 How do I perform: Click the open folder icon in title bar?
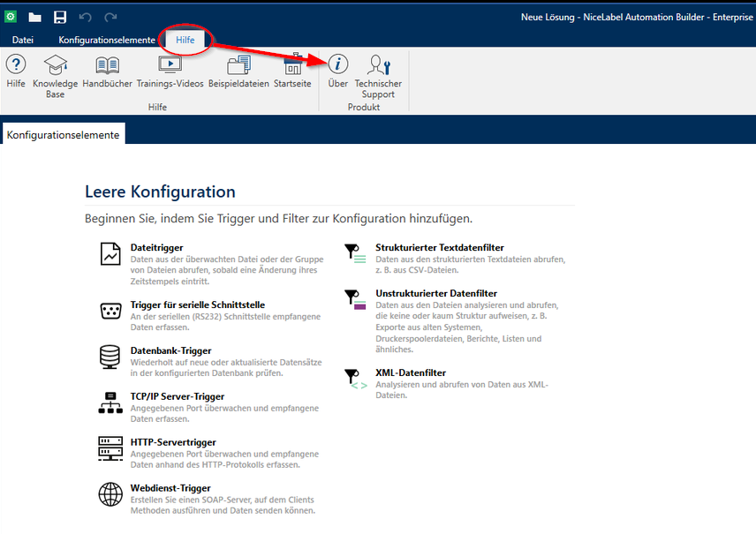click(34, 17)
